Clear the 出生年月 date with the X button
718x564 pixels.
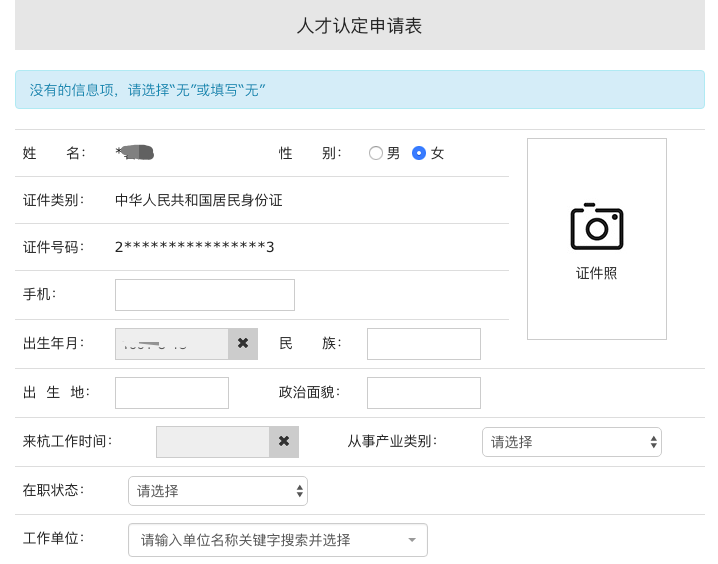[243, 343]
